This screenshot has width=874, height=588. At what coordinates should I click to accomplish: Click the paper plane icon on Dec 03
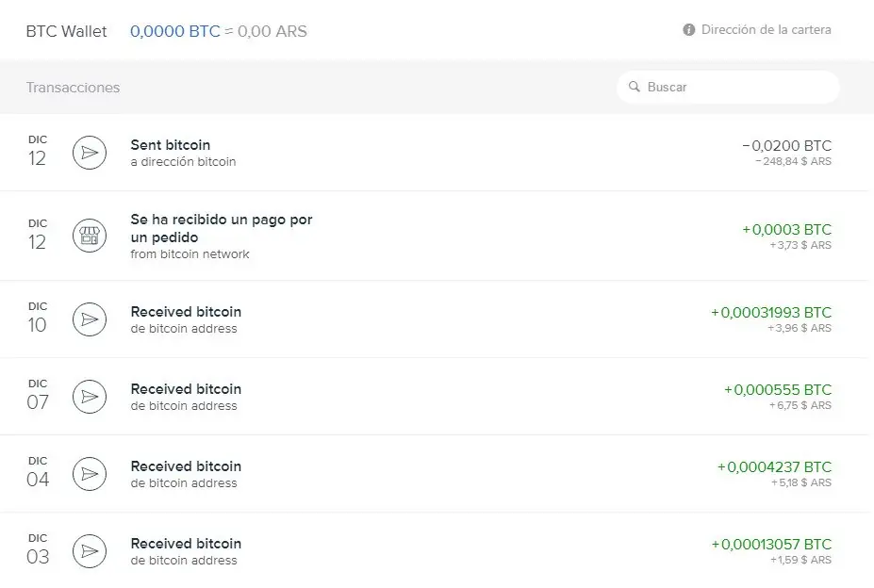90,551
